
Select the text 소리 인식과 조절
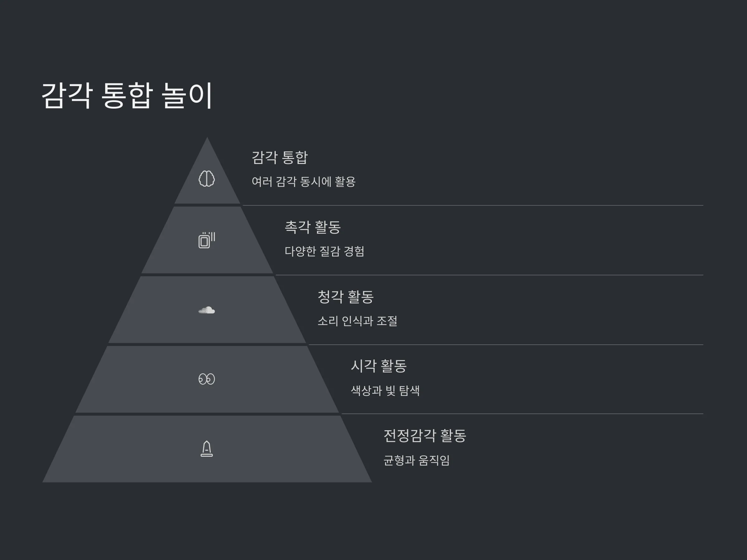pyautogui.click(x=357, y=321)
